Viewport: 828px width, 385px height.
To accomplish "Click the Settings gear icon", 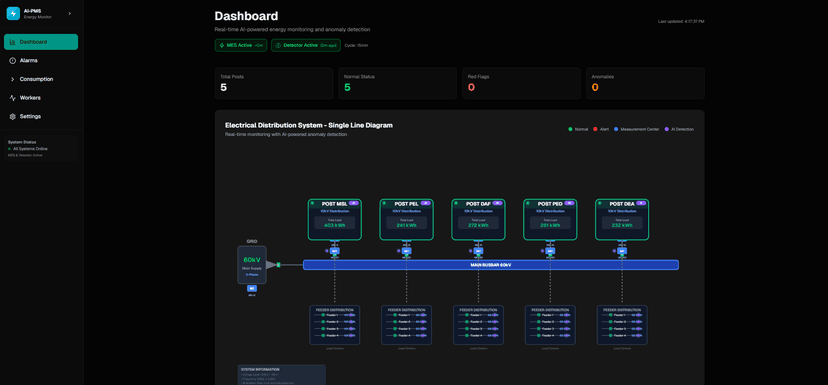I will click(x=13, y=116).
